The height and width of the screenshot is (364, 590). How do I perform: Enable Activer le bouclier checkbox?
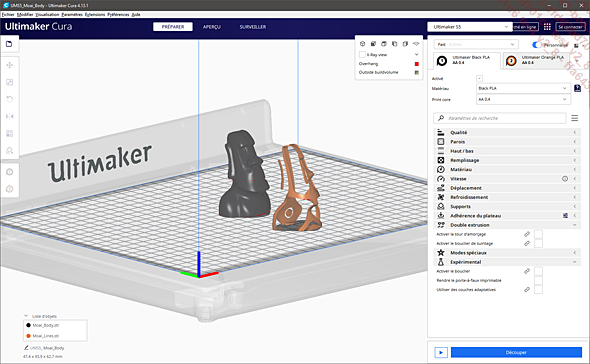(x=538, y=271)
